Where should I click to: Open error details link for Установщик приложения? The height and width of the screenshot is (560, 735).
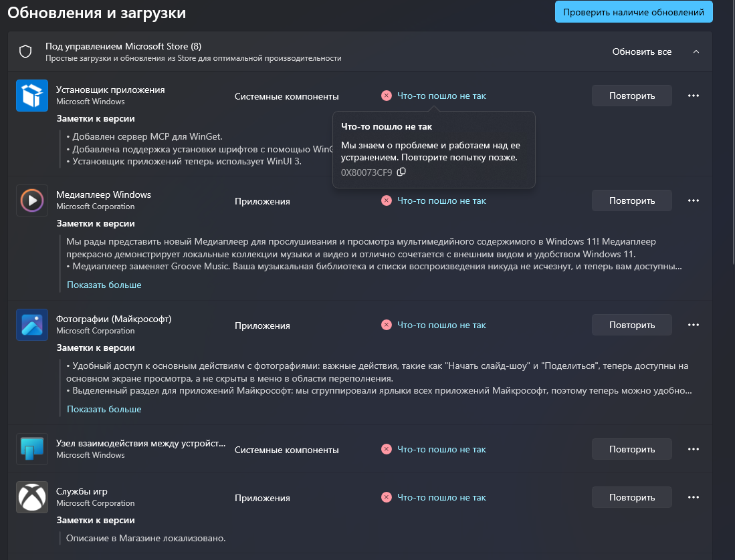tap(441, 96)
